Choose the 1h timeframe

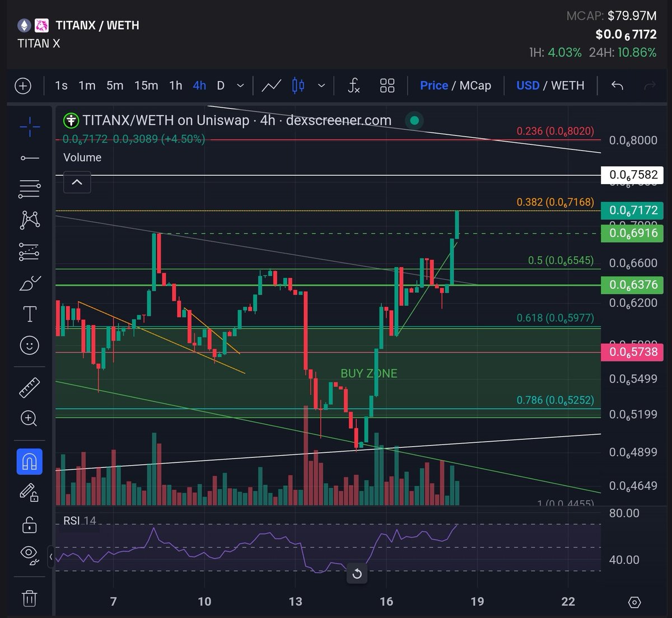(176, 86)
